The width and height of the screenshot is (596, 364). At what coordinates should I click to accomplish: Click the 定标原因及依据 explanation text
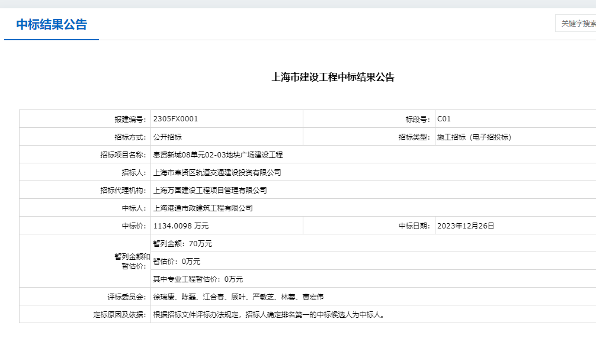[269, 314]
